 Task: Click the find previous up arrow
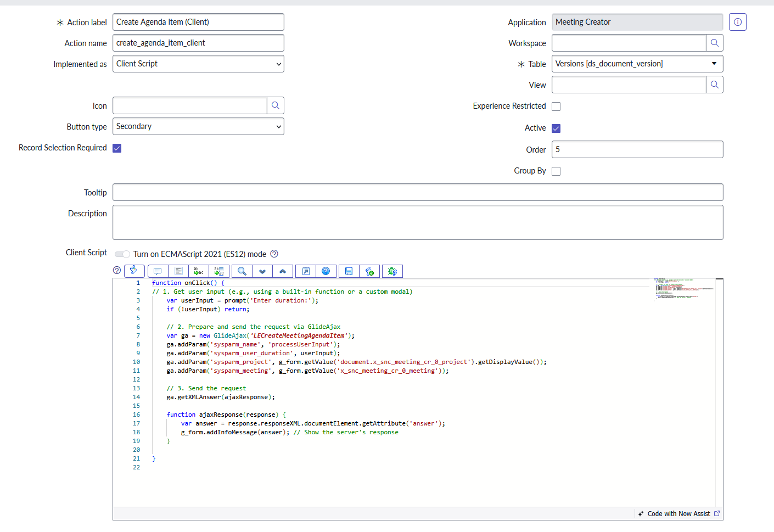[283, 271]
